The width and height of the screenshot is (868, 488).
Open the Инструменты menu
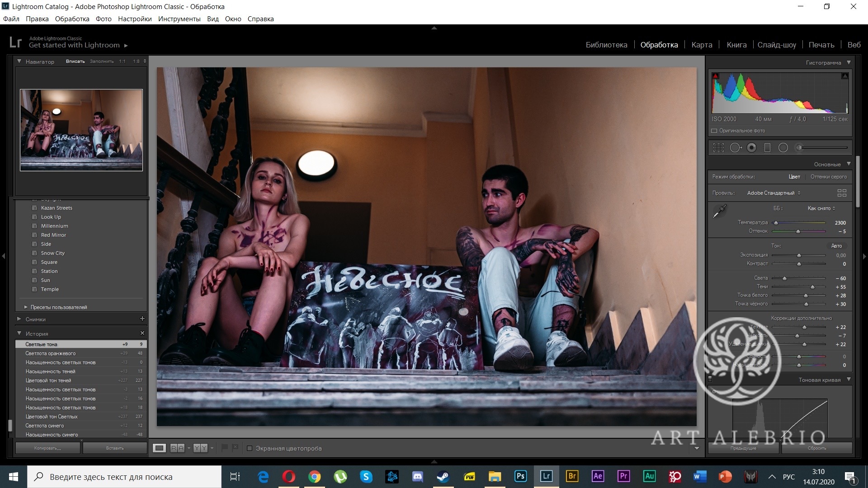click(x=179, y=19)
